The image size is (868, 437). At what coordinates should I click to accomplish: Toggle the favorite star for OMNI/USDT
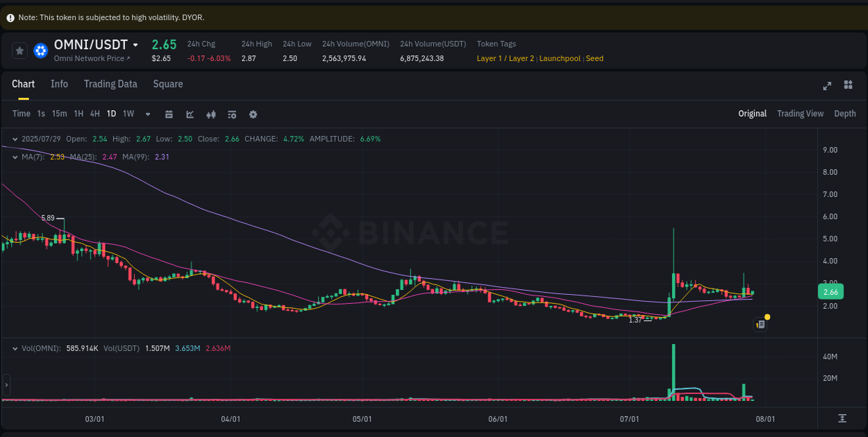pyautogui.click(x=19, y=50)
